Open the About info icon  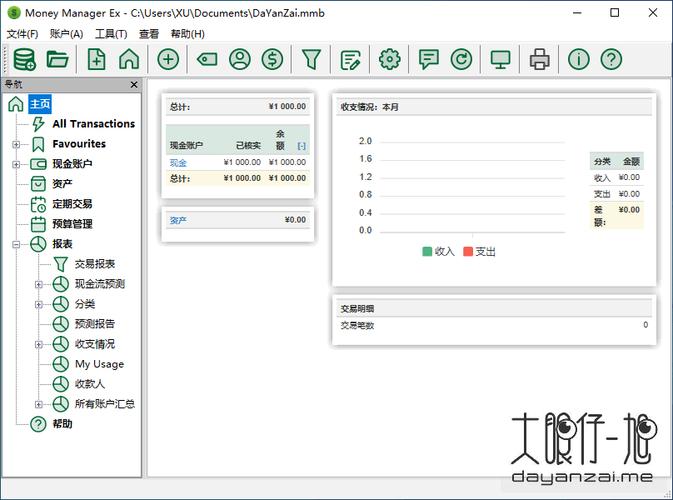click(579, 59)
